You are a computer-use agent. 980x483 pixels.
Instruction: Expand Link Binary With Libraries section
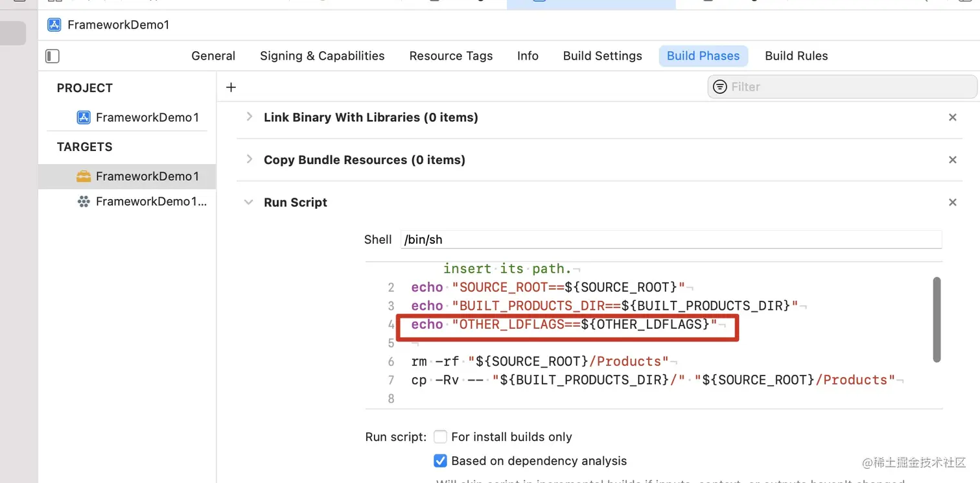coord(250,117)
